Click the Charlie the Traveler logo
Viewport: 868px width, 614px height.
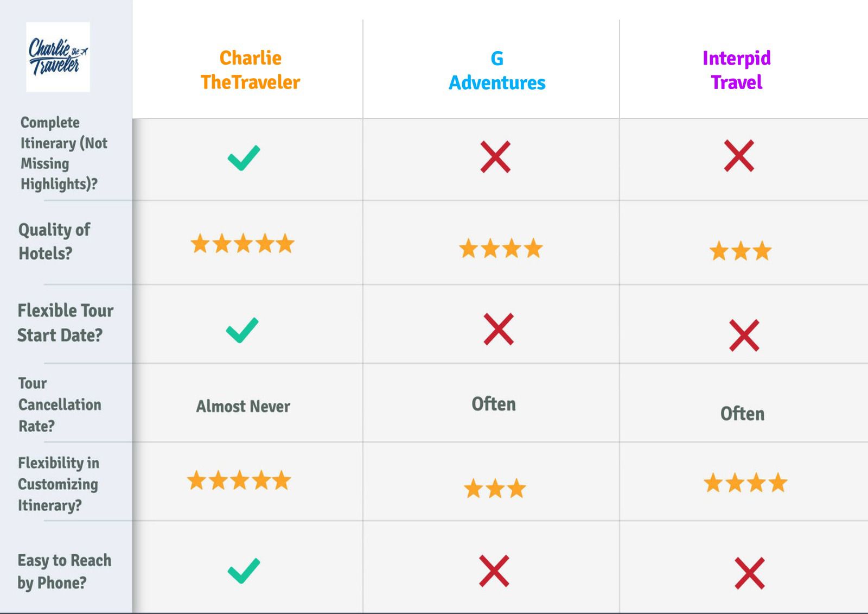point(58,57)
